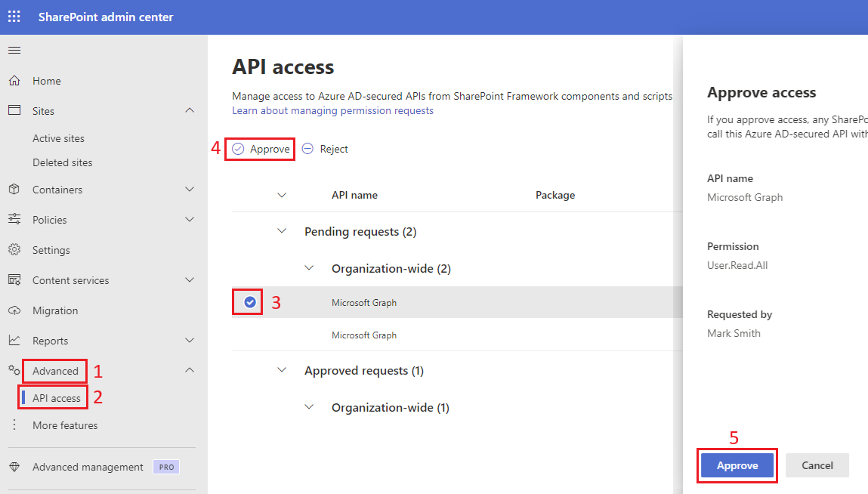Click Cancel in Approve access panel
The width and height of the screenshot is (868, 494).
(x=817, y=465)
